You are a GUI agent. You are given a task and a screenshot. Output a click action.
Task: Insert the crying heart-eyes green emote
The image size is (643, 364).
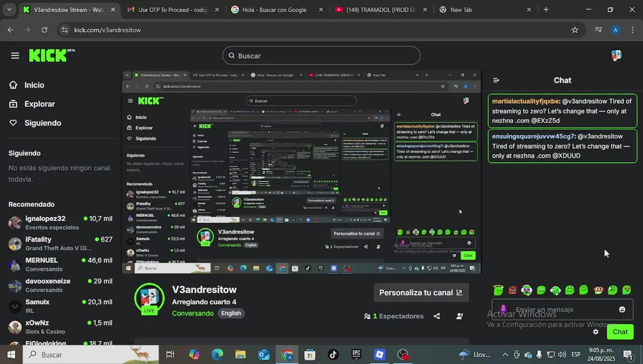coord(627,290)
